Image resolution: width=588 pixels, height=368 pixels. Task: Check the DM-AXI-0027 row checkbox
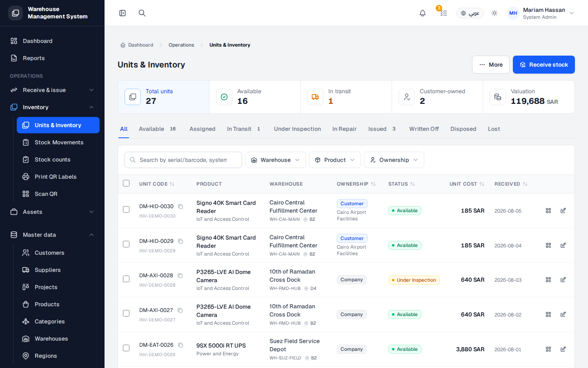coord(126,313)
